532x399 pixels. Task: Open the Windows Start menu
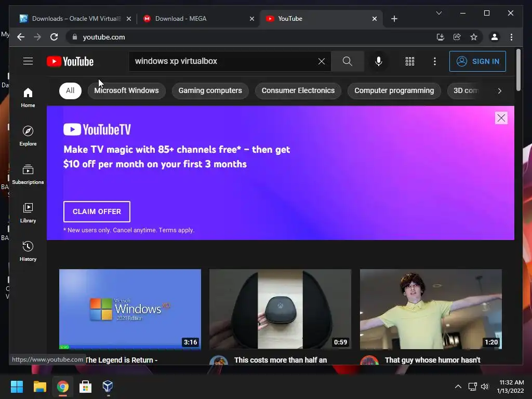17,387
